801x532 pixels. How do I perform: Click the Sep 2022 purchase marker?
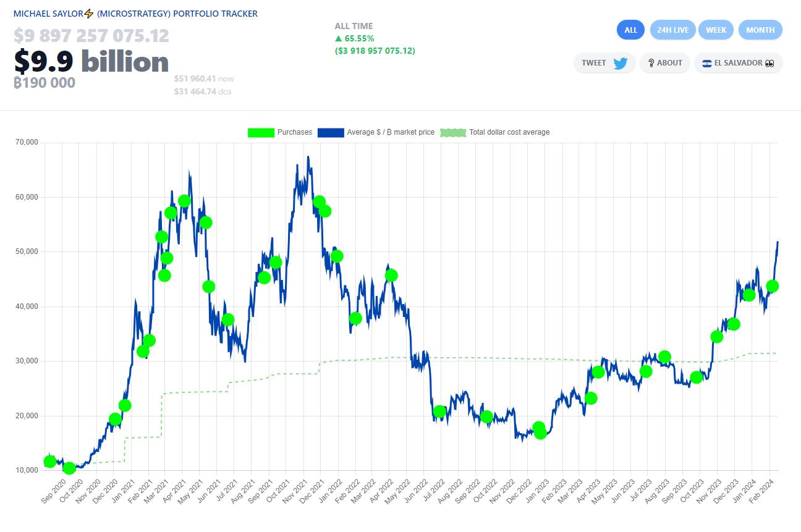click(x=486, y=416)
